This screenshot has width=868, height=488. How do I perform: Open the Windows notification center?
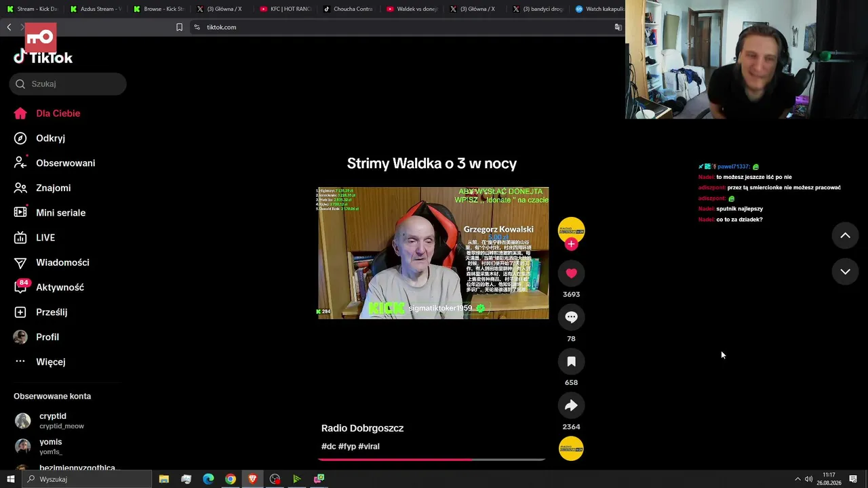[x=853, y=479]
